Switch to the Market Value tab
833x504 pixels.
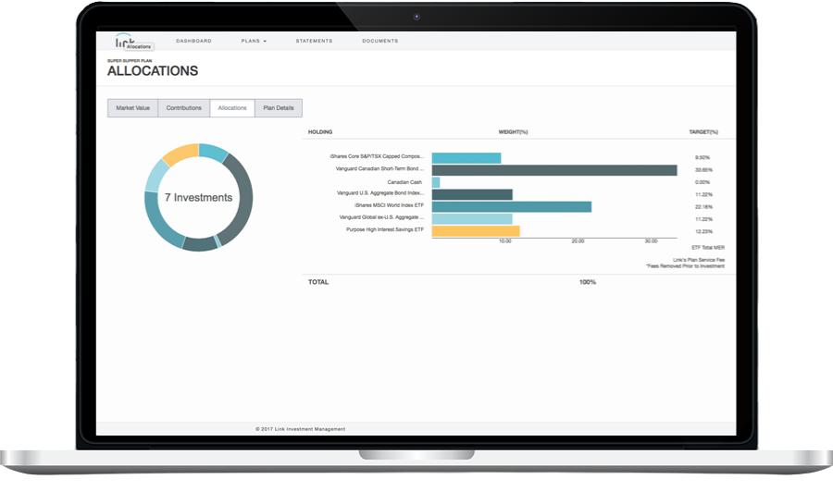(x=132, y=107)
